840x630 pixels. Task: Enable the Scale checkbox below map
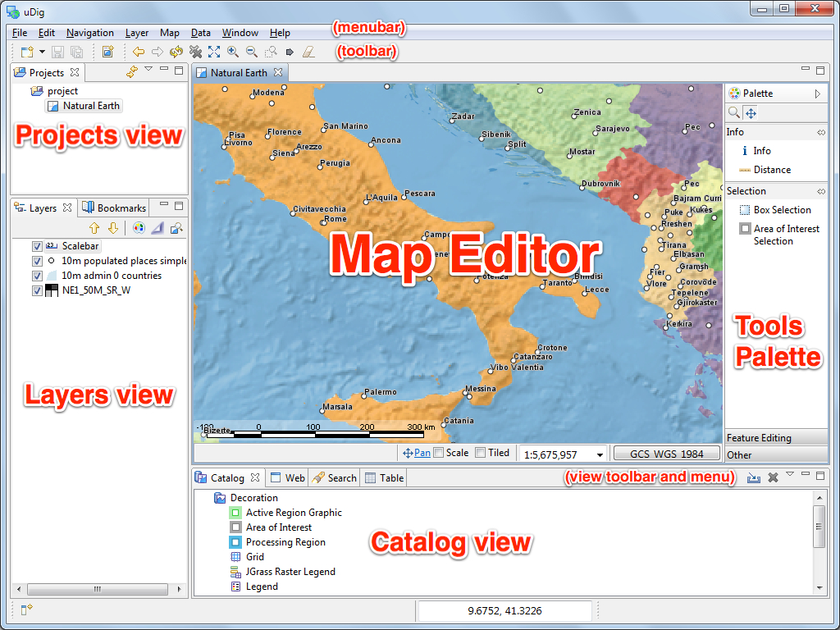tap(439, 453)
